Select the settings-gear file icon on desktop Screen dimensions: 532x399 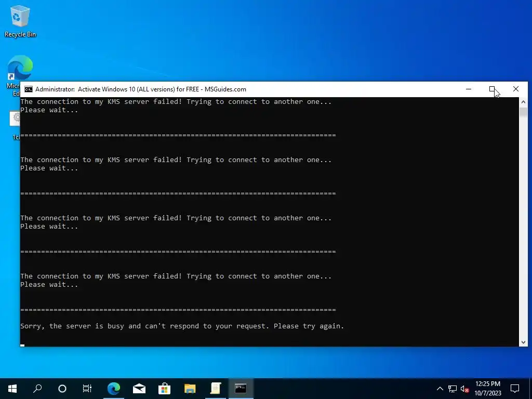coord(15,118)
